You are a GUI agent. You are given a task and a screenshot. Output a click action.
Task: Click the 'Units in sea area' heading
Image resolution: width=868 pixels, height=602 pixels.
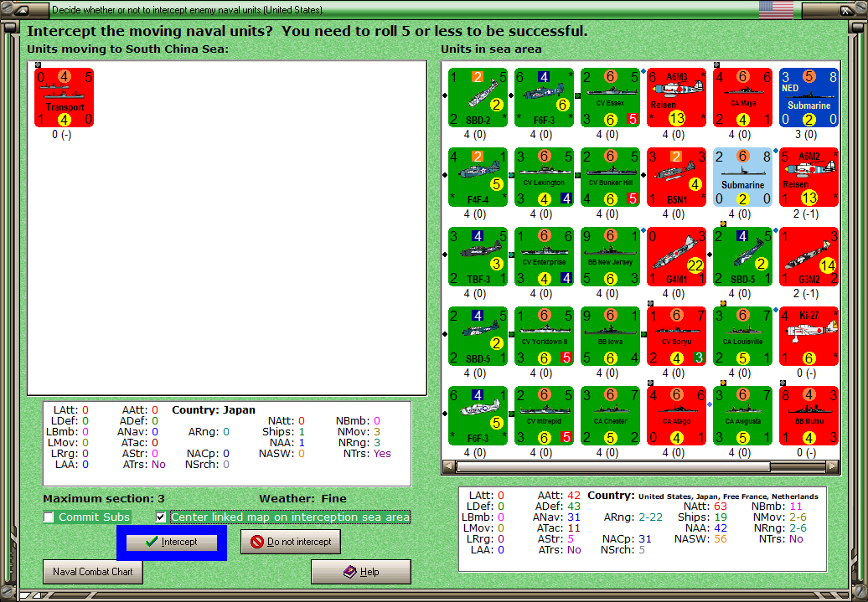pyautogui.click(x=491, y=49)
